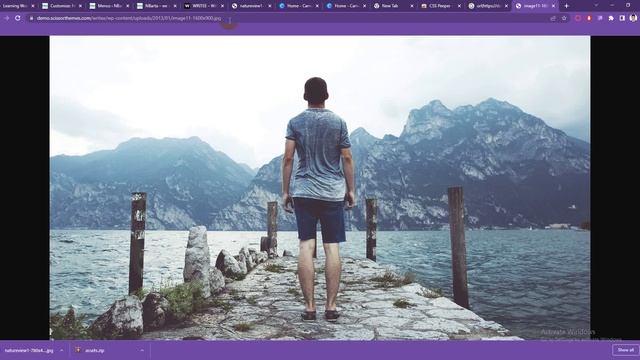Go forward with the arrow icon
640x360 pixels.
7,18
